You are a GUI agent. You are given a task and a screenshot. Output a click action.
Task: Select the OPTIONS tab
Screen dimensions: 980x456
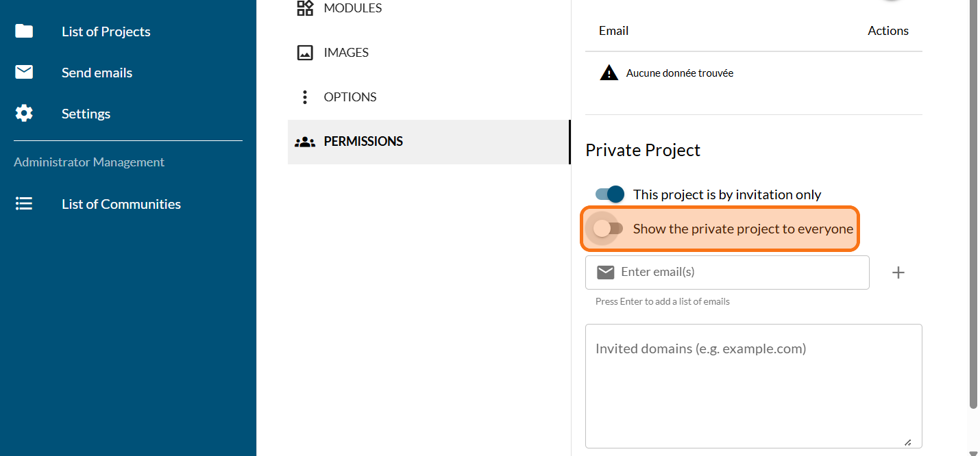(350, 97)
